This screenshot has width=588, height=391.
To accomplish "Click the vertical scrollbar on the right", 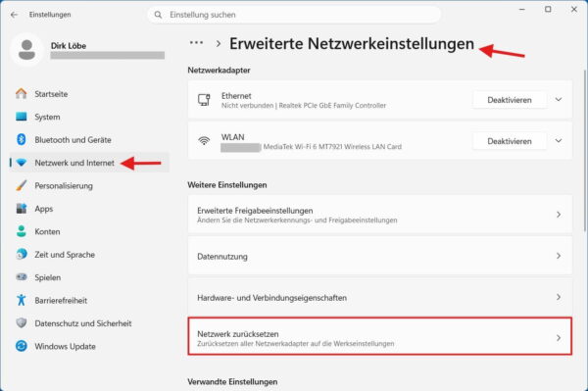I will (x=585, y=150).
